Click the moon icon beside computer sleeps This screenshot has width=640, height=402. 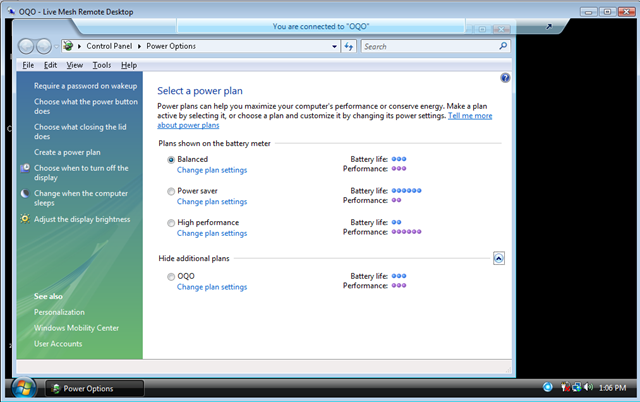25,193
